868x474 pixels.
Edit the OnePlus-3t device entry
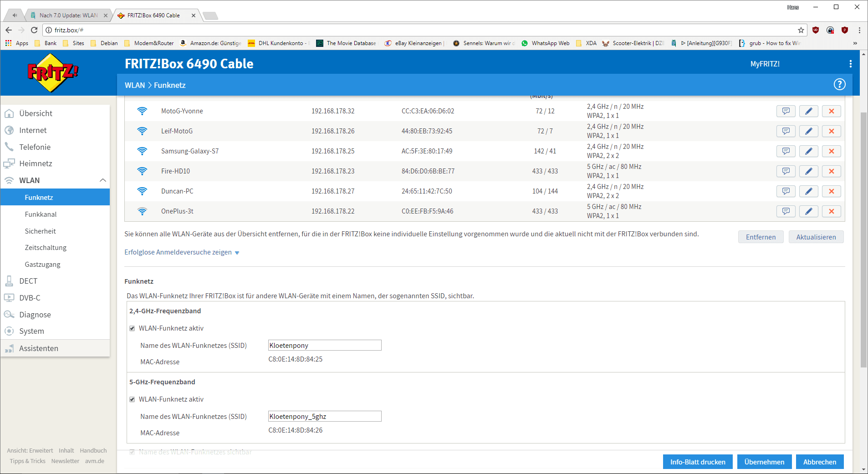click(808, 211)
